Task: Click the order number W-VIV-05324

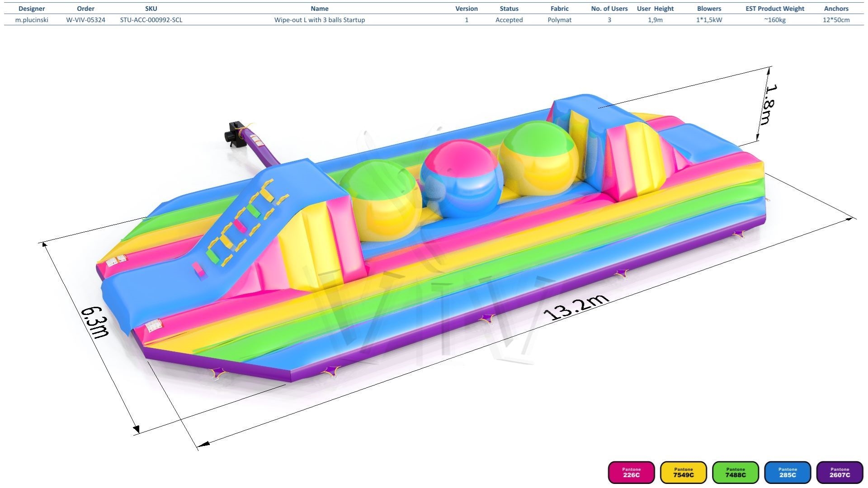Action: 85,20
